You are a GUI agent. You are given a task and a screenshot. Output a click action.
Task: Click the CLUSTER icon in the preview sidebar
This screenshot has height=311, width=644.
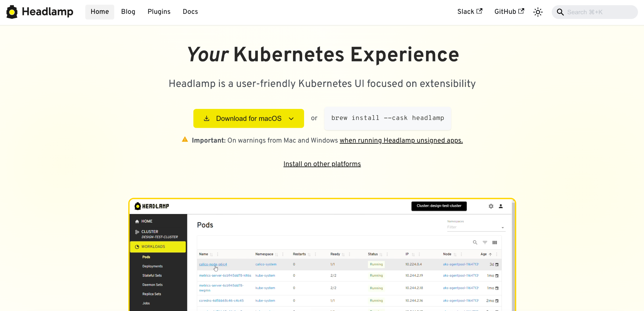[137, 232]
